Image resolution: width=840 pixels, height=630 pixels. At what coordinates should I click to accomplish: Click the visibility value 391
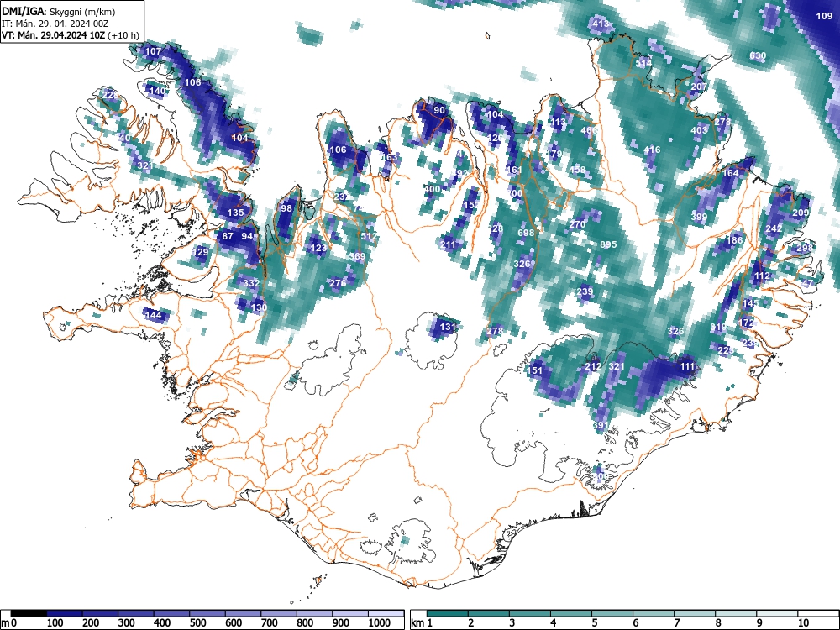pyautogui.click(x=601, y=425)
